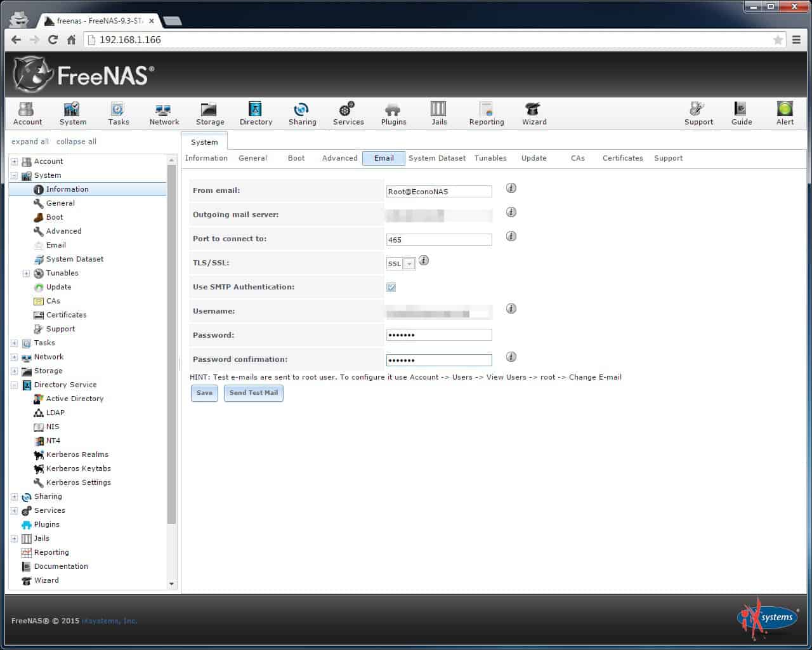This screenshot has height=650, width=812.
Task: Click the browser reload icon
Action: [53, 39]
